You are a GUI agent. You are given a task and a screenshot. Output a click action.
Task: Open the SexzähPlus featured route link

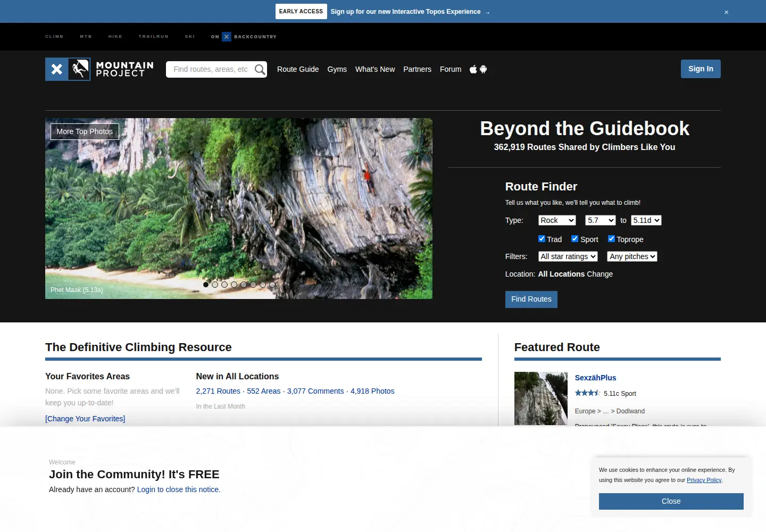point(595,378)
